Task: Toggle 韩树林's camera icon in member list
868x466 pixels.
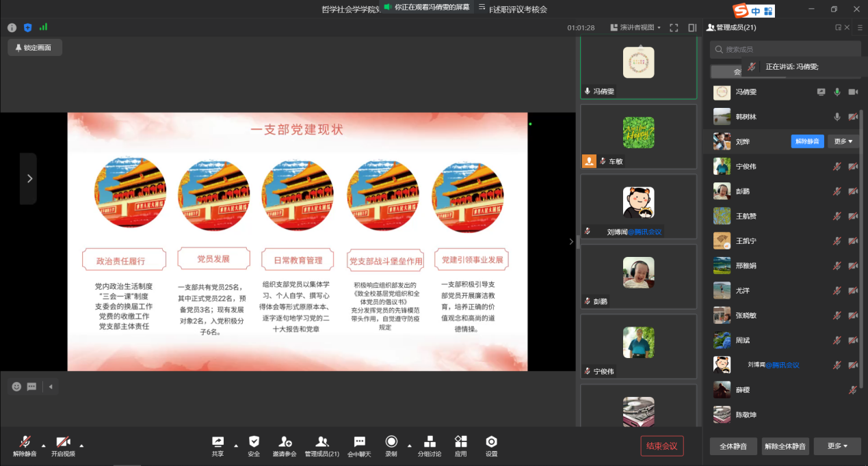Action: point(853,117)
